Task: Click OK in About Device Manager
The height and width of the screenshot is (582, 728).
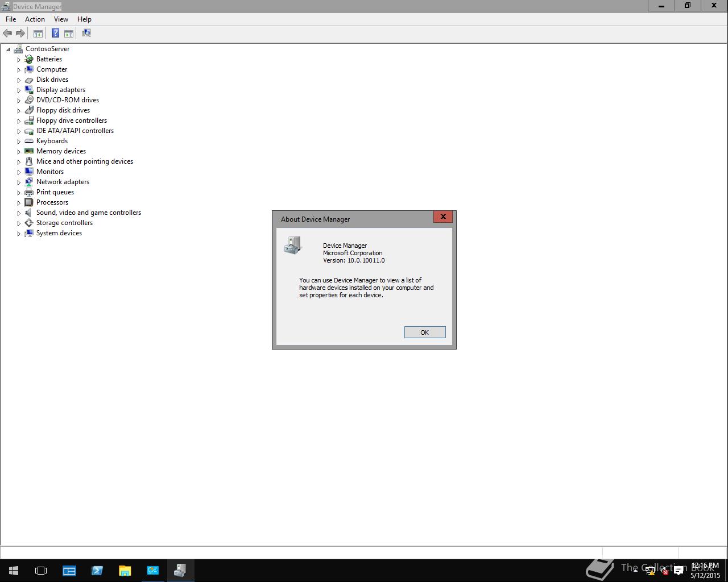Action: (x=425, y=332)
